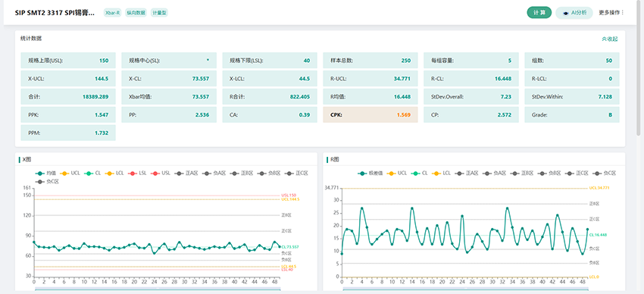Click the 纵向数据 tag
The height and width of the screenshot is (294, 644).
(136, 13)
